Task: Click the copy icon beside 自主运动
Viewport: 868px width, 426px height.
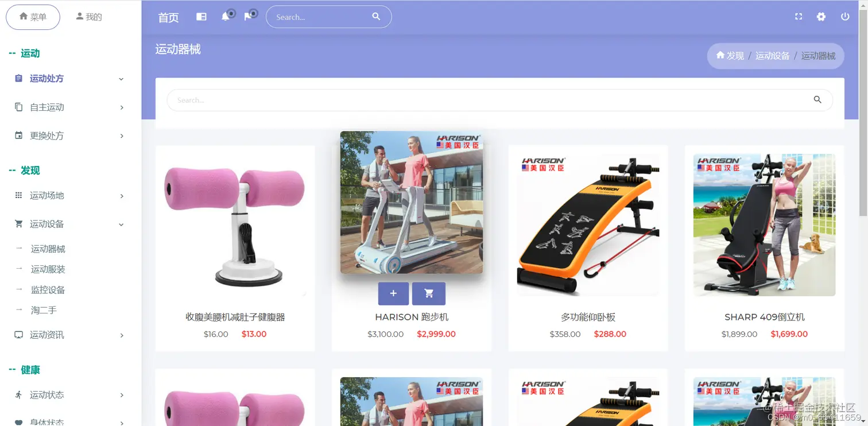Action: [x=18, y=107]
